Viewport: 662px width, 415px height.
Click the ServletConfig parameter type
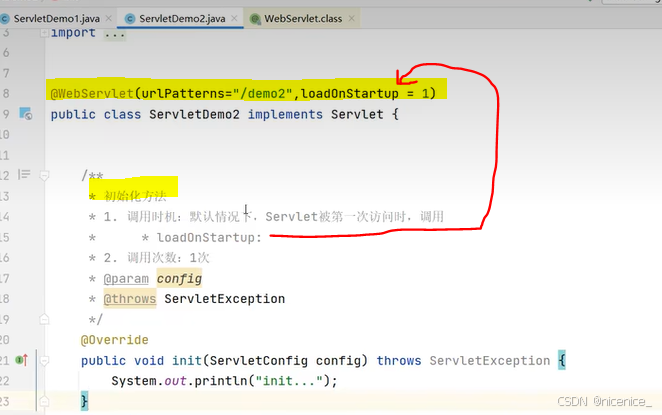coord(259,361)
